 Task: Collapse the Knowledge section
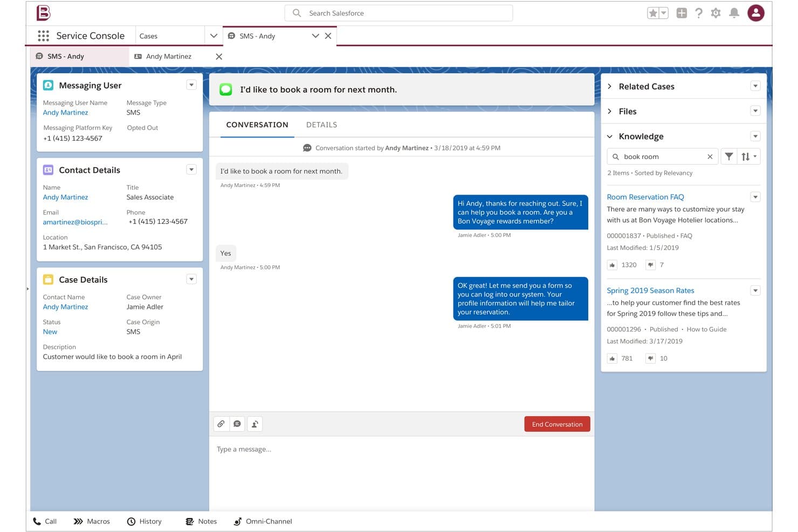tap(610, 136)
